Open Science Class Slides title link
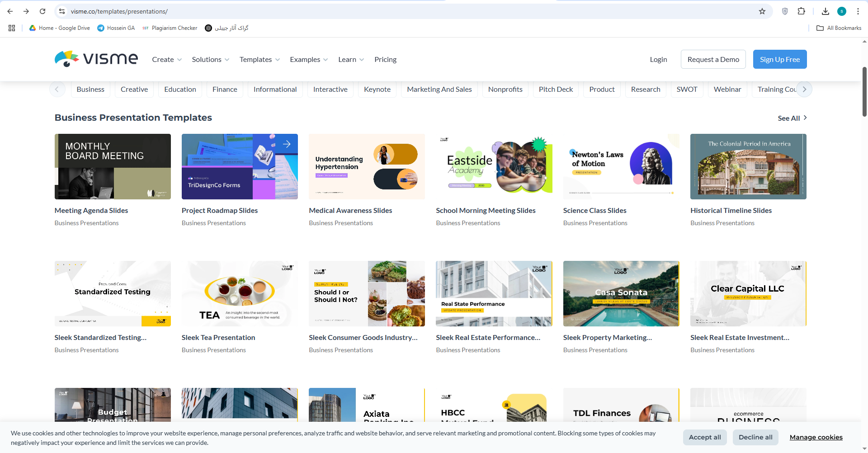The width and height of the screenshot is (868, 453). (594, 211)
